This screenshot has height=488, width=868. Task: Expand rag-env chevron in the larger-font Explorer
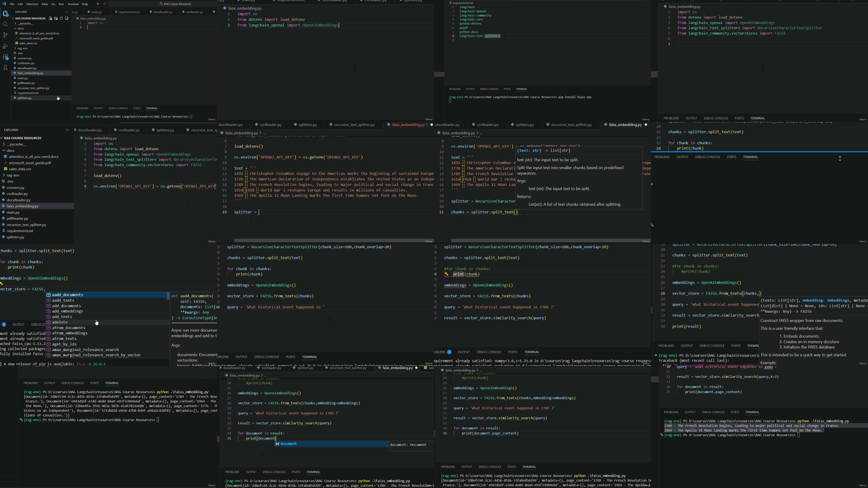(x=4, y=175)
